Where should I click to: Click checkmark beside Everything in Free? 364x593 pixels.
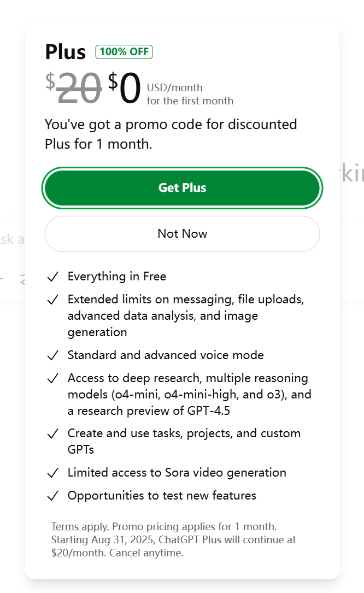coord(52,277)
